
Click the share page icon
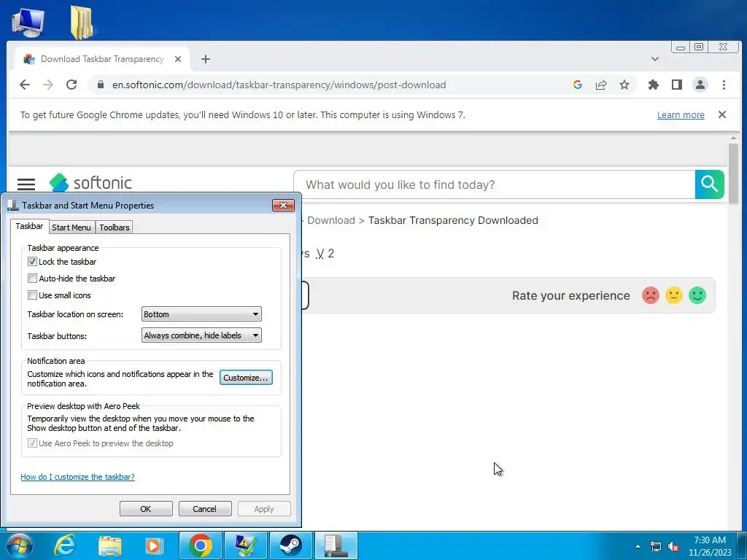pos(601,85)
